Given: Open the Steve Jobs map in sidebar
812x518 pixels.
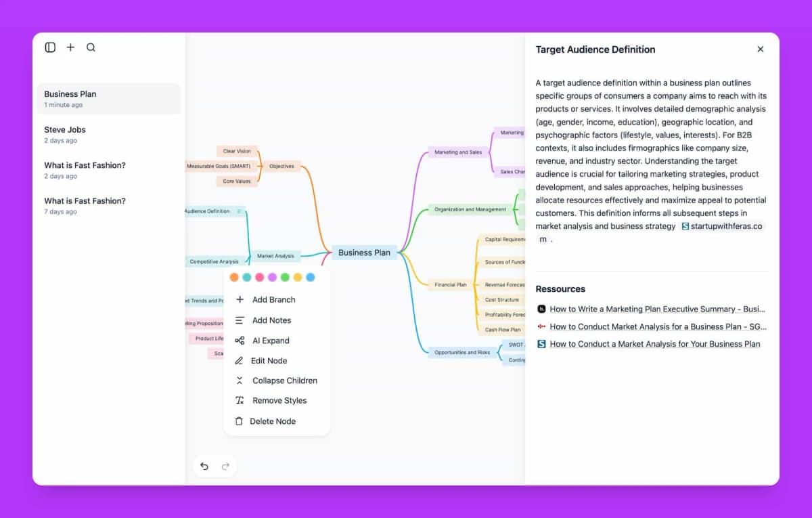Looking at the screenshot, I should click(109, 134).
